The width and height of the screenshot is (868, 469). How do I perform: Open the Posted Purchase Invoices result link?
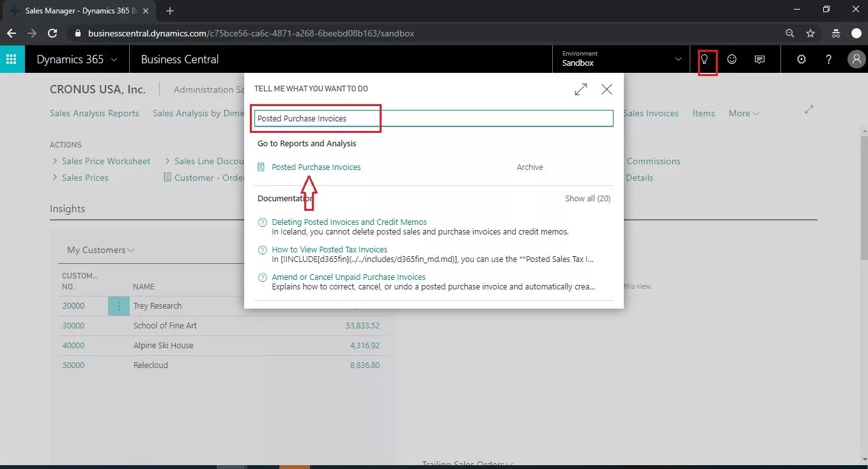pyautogui.click(x=316, y=167)
